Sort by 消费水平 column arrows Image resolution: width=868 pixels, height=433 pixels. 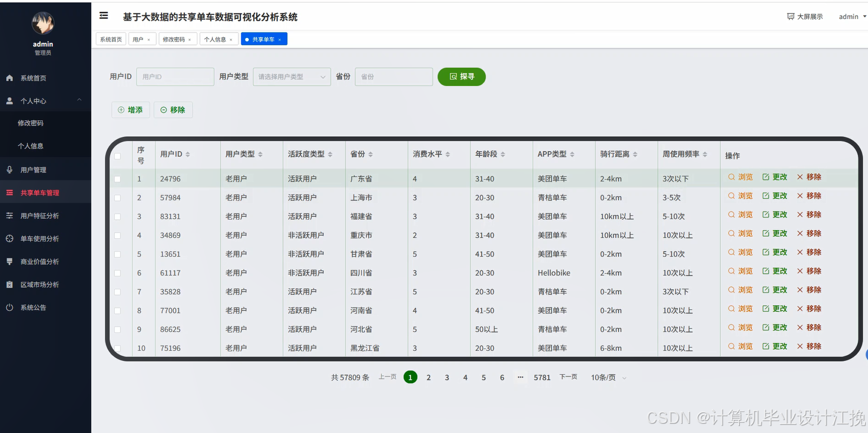(x=448, y=155)
